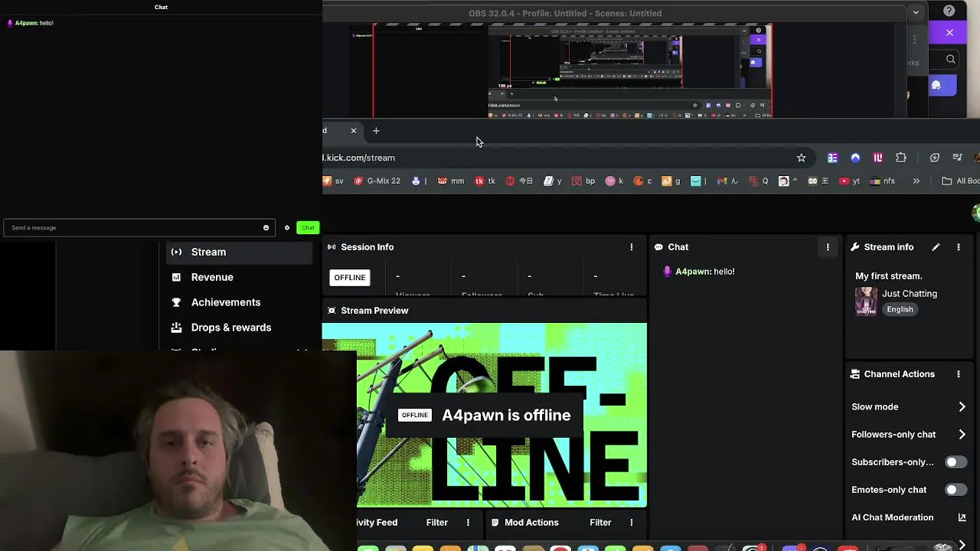Open the sv bookmark
The height and width of the screenshot is (551, 980).
tap(333, 181)
